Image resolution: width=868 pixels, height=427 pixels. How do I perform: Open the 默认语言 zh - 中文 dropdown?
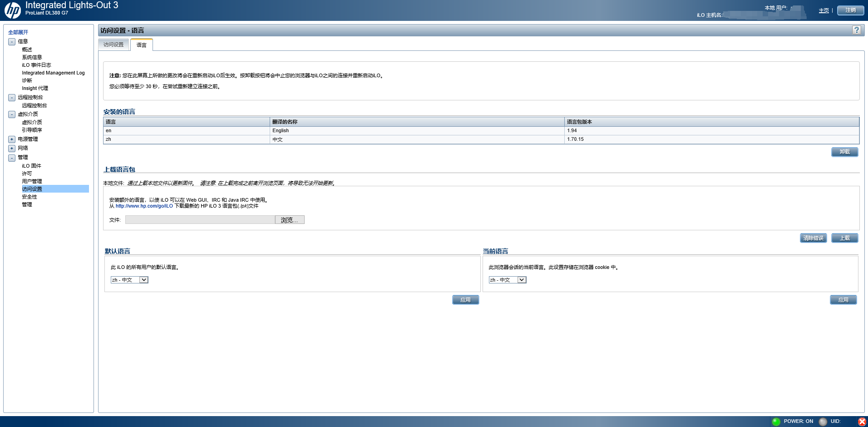[x=129, y=280]
